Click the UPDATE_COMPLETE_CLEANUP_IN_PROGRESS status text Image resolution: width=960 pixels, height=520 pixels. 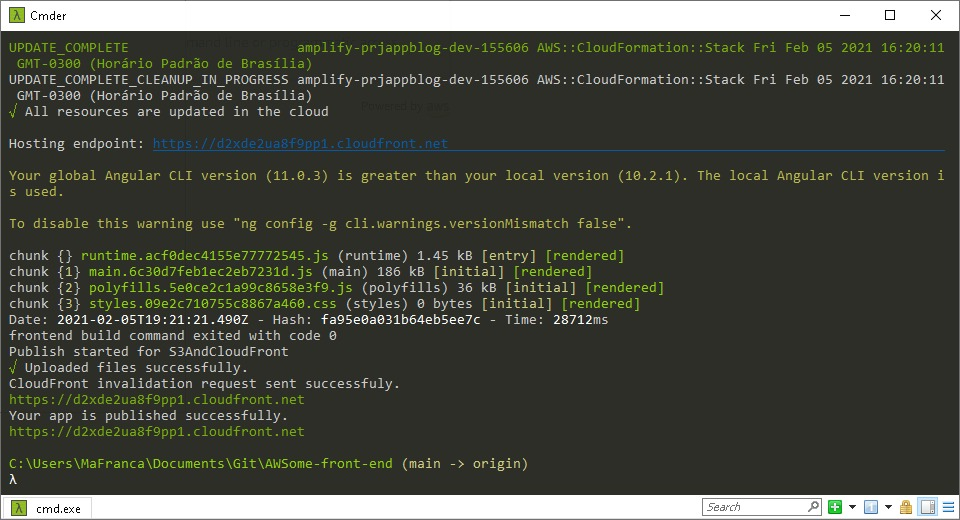148,80
